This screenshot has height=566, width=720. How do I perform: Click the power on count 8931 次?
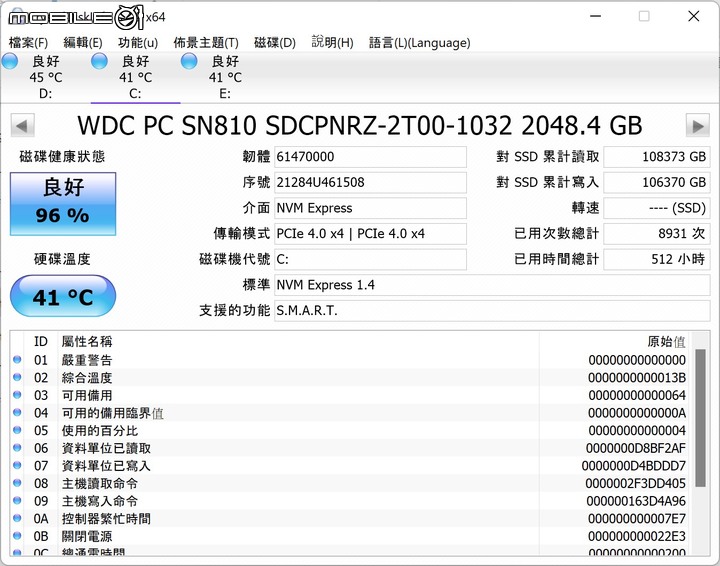click(x=657, y=234)
